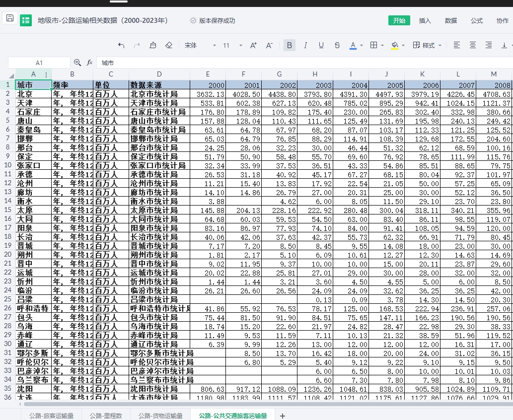513x420 pixels.
Task: Add a new sheet with plus button
Action: pos(283,416)
